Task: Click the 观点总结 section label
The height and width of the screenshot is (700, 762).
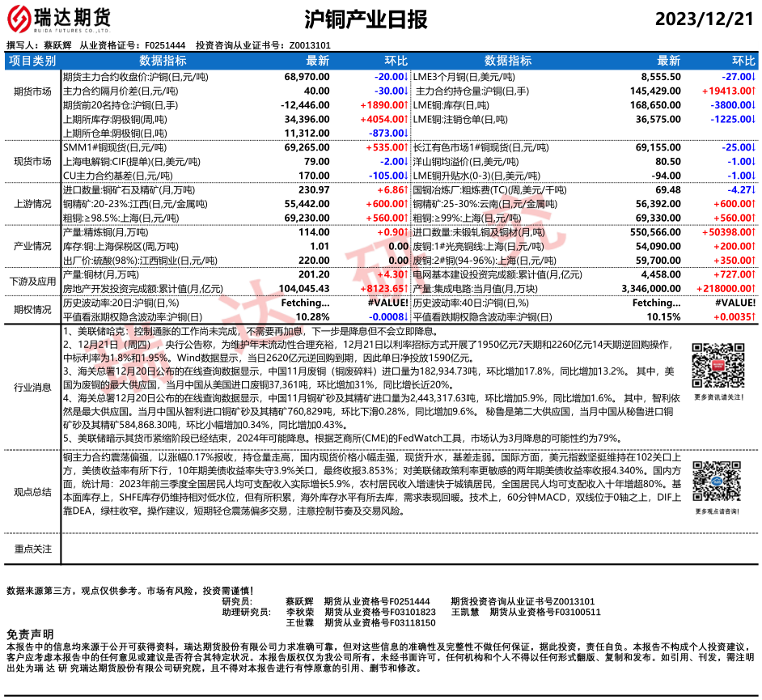Action: 32,491
